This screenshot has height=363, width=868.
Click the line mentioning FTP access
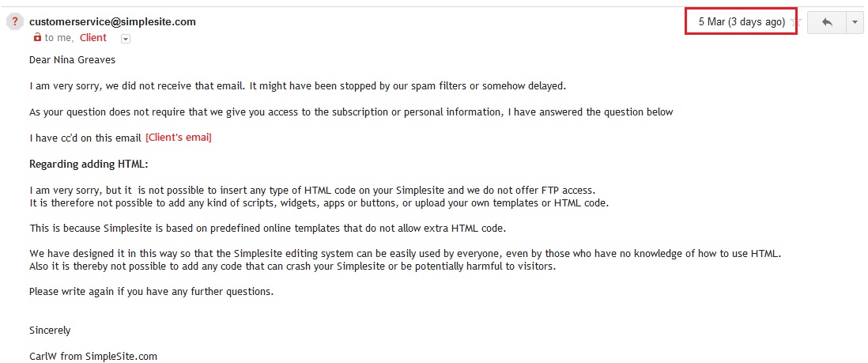pos(311,190)
